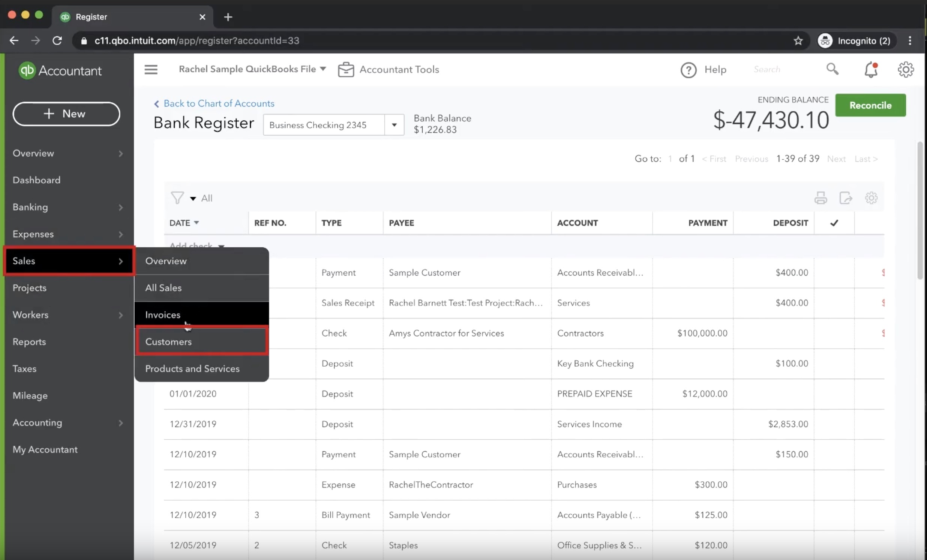927x560 pixels.
Task: Click the browser forward arrow
Action: point(35,40)
